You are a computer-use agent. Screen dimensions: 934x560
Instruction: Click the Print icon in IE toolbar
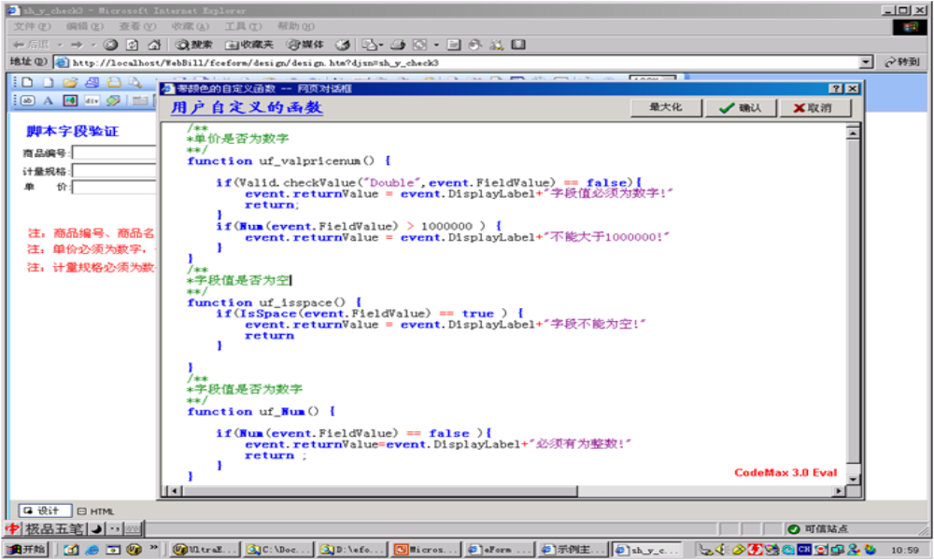point(398,45)
